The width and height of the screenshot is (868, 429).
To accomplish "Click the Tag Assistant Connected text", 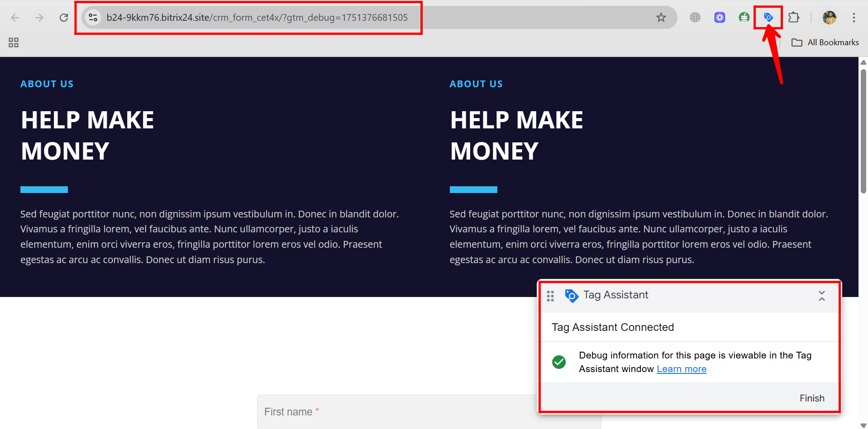I will (x=613, y=327).
